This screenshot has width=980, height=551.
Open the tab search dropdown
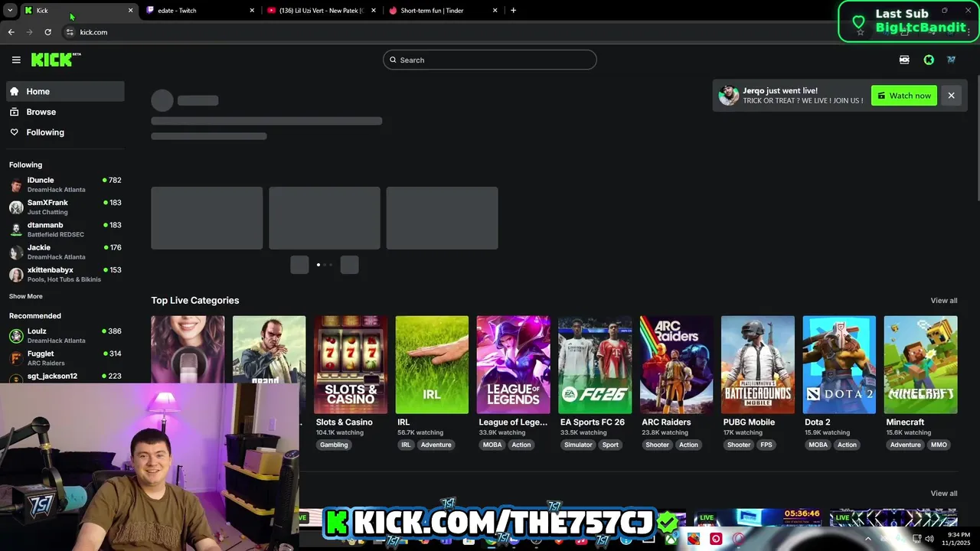(10, 11)
